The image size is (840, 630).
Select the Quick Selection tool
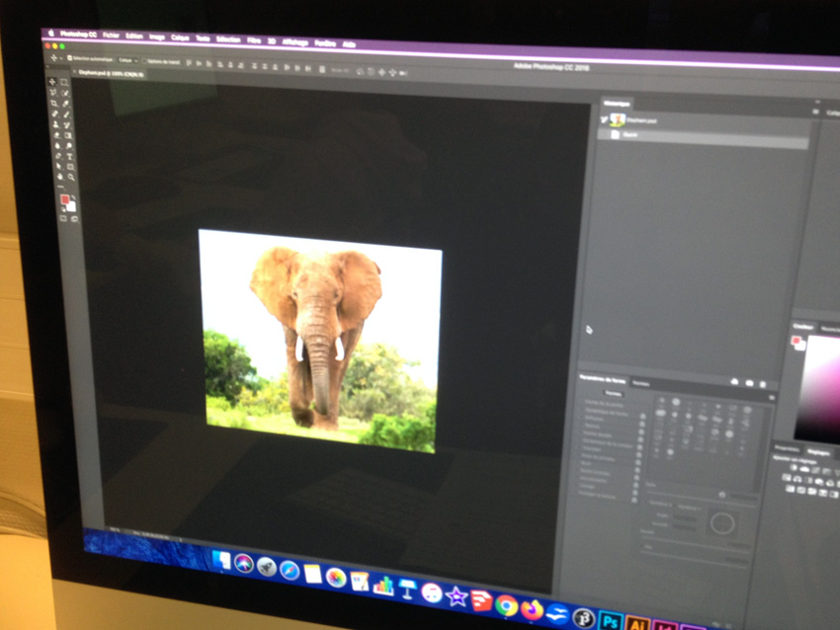[x=65, y=93]
